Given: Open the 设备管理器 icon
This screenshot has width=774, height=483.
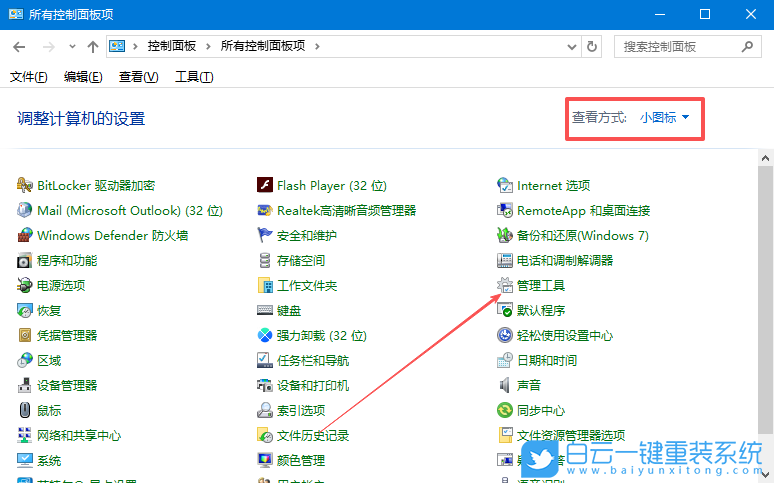Looking at the screenshot, I should click(x=25, y=385).
